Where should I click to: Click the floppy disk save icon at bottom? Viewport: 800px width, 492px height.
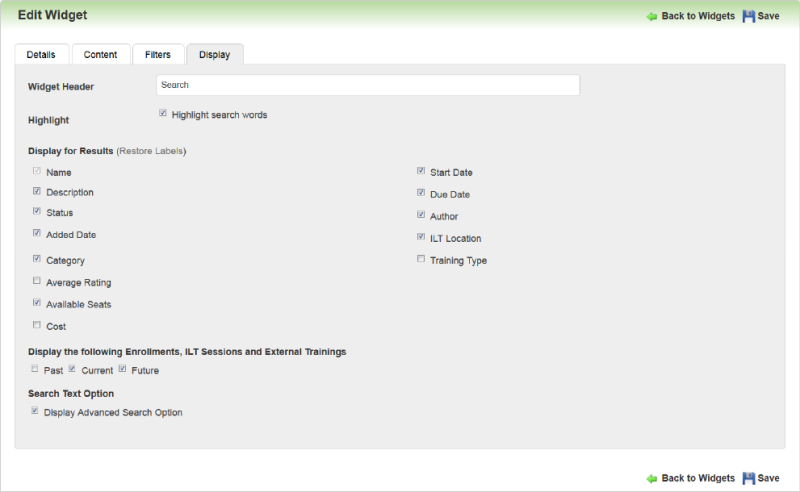tap(748, 478)
